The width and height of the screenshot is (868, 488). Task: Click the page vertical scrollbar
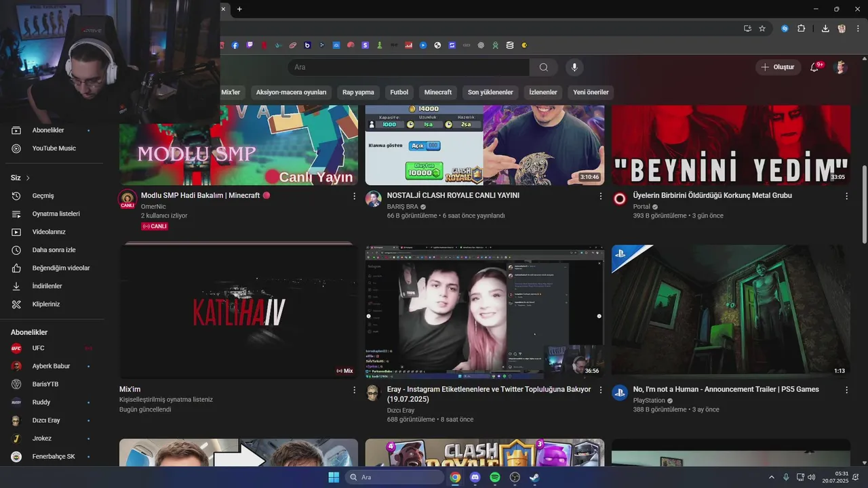[863, 203]
